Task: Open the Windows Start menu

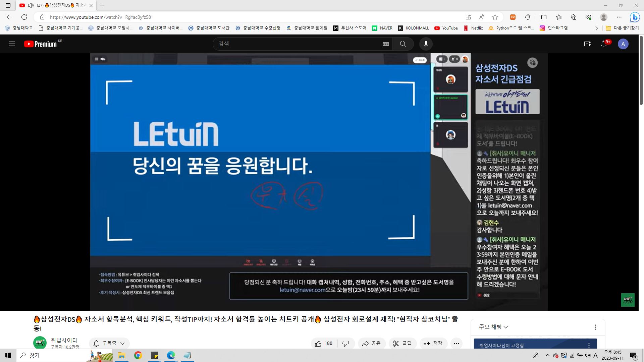Action: [8, 355]
